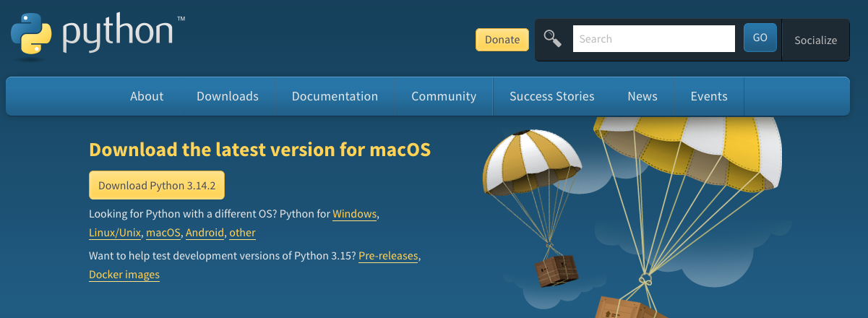Expand the Community navigation menu

444,96
